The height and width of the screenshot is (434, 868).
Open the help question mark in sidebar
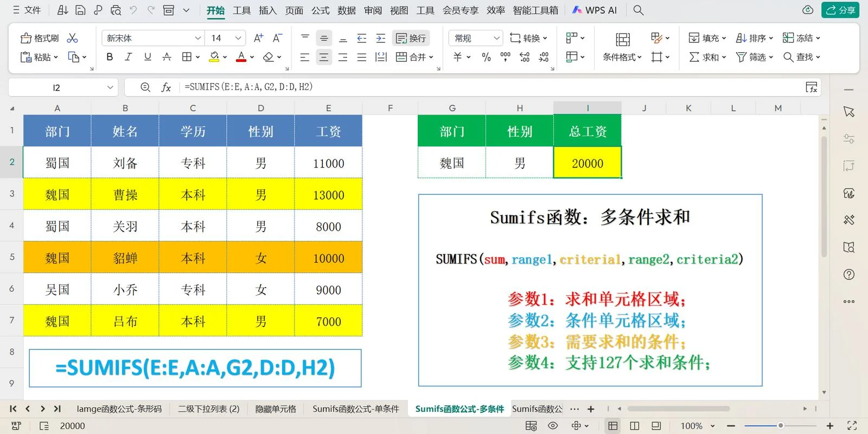pos(849,275)
